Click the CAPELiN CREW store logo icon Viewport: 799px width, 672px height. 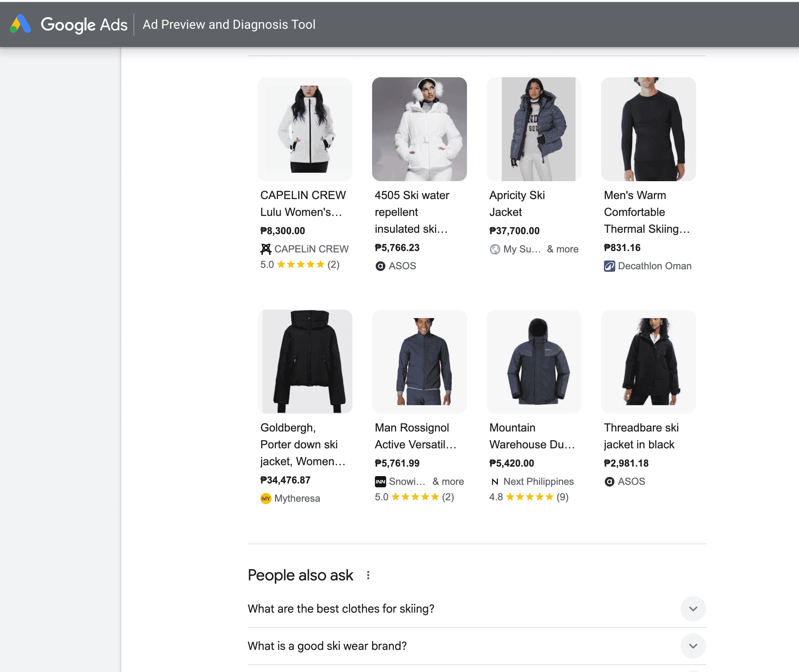coord(266,249)
